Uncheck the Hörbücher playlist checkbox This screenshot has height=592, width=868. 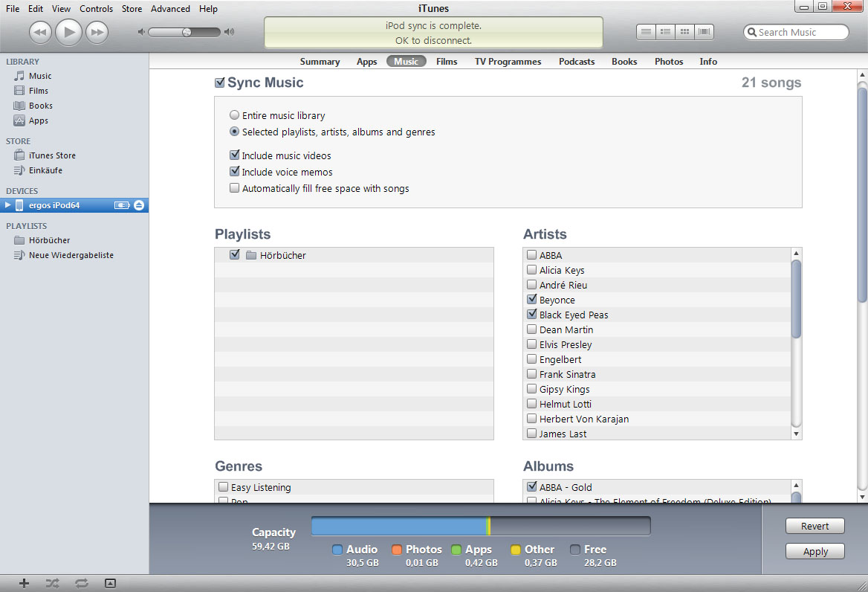tap(235, 255)
